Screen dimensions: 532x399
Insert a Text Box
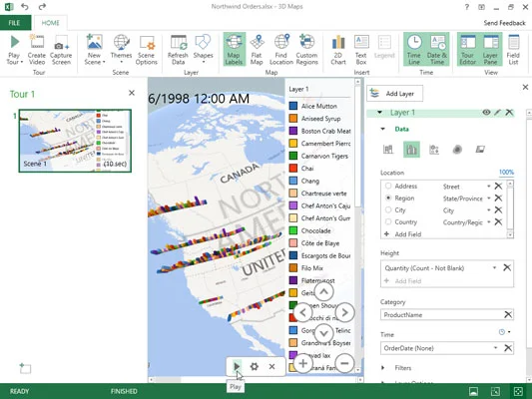coord(361,50)
